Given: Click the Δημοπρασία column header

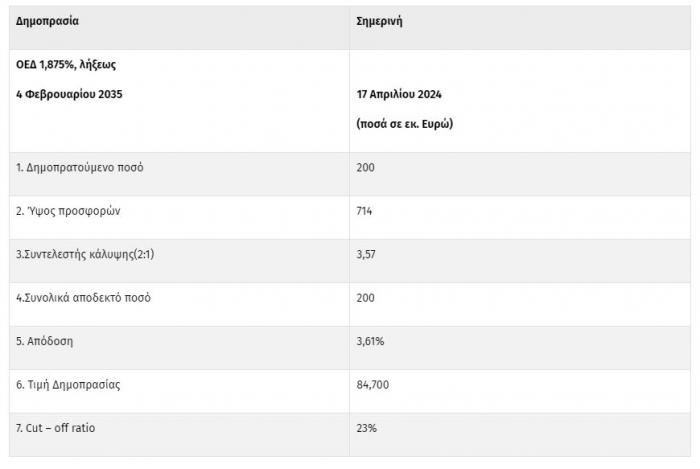Looking at the screenshot, I should [x=47, y=21].
